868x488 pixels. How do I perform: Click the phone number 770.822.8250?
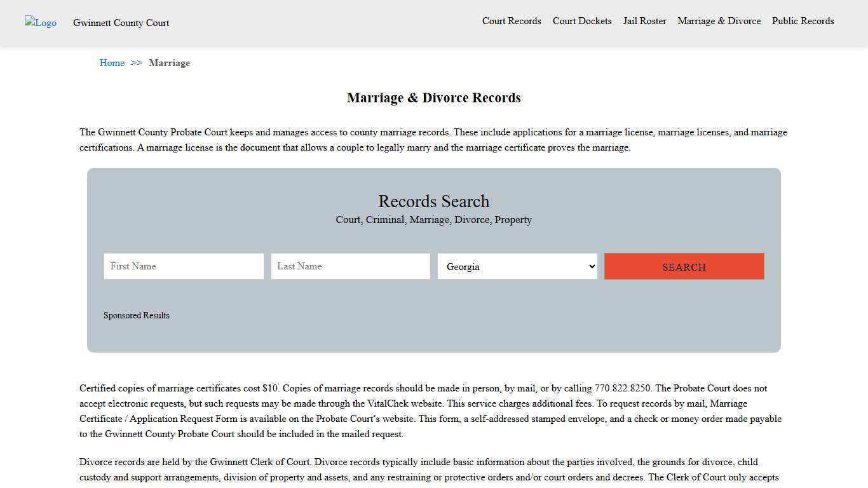pos(621,388)
